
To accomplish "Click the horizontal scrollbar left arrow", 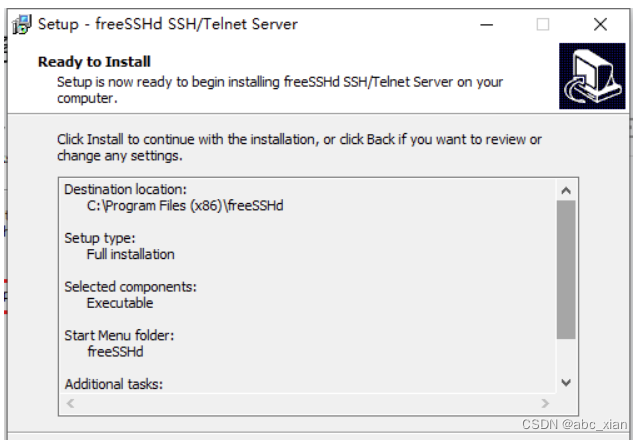I will (x=71, y=402).
